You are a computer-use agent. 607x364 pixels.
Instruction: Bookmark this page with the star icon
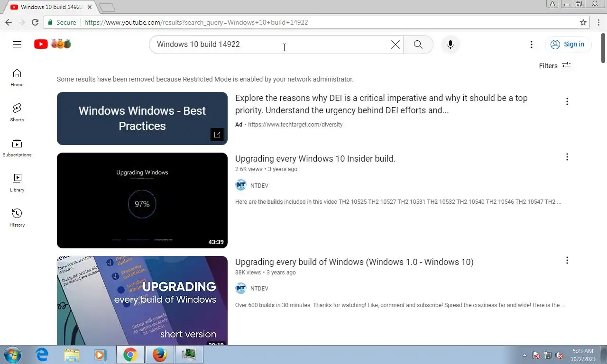pos(583,22)
